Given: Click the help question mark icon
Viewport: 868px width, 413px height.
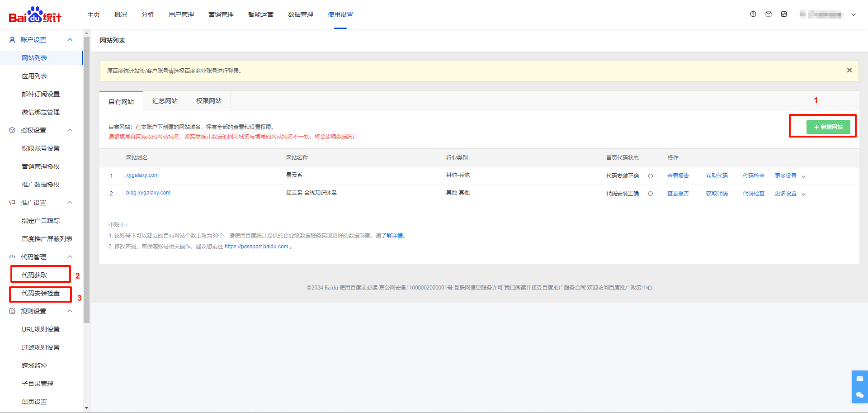Looking at the screenshot, I should pyautogui.click(x=753, y=14).
